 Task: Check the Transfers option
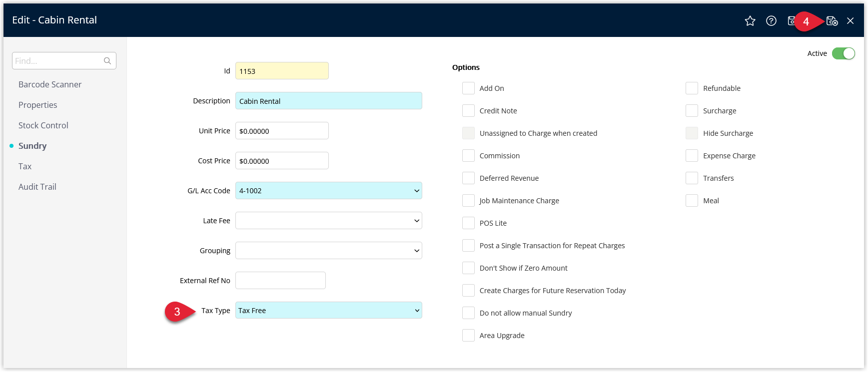[692, 178]
